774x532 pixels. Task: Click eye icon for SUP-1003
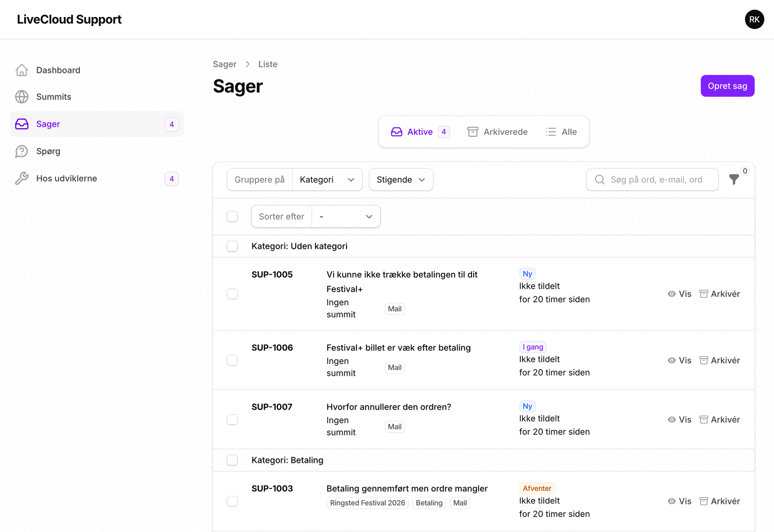671,502
